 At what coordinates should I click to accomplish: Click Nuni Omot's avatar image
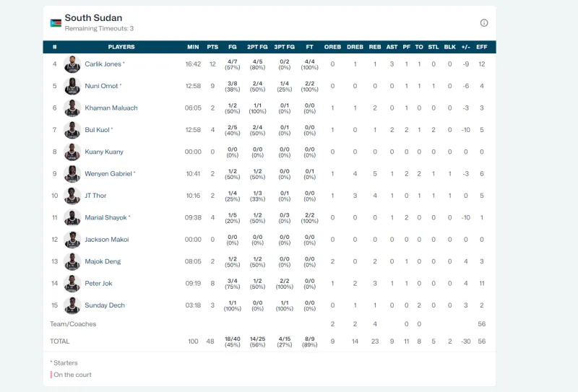click(72, 86)
